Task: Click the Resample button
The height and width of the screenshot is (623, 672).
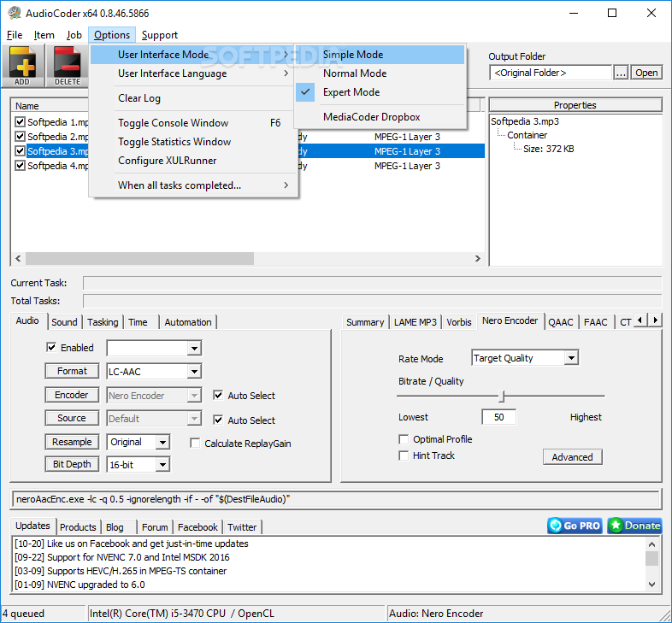Action: coord(72,442)
